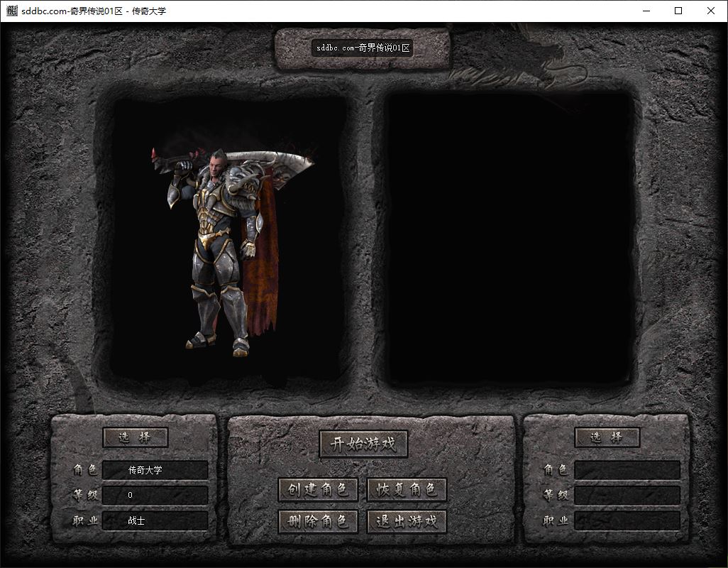
Task: Click the left level field showing 0
Action: click(x=155, y=495)
